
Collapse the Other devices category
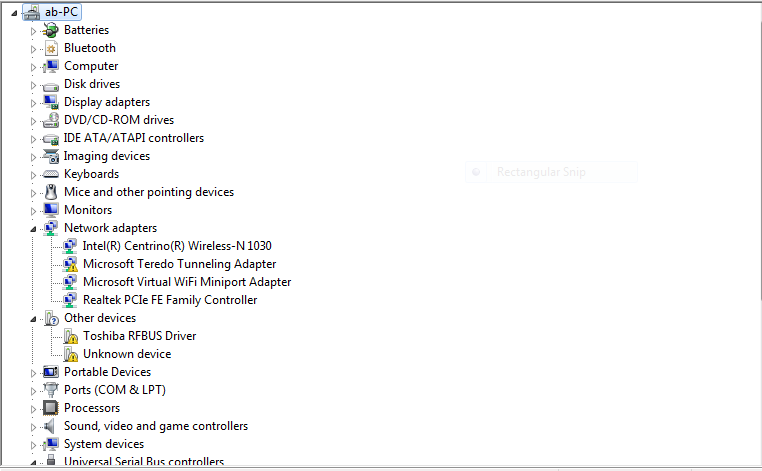[33, 319]
